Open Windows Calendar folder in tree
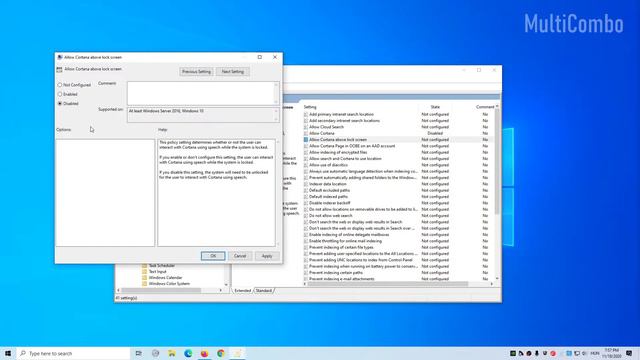This screenshot has width=640, height=360. pyautogui.click(x=165, y=278)
